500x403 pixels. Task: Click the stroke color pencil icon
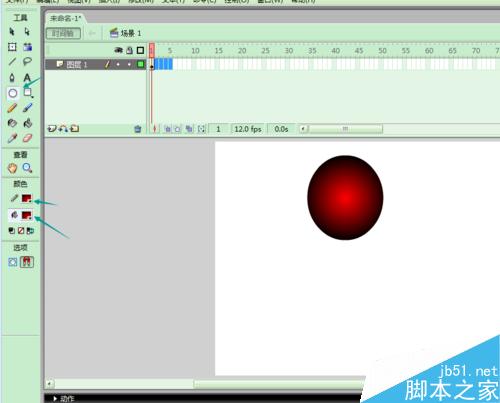tap(14, 198)
